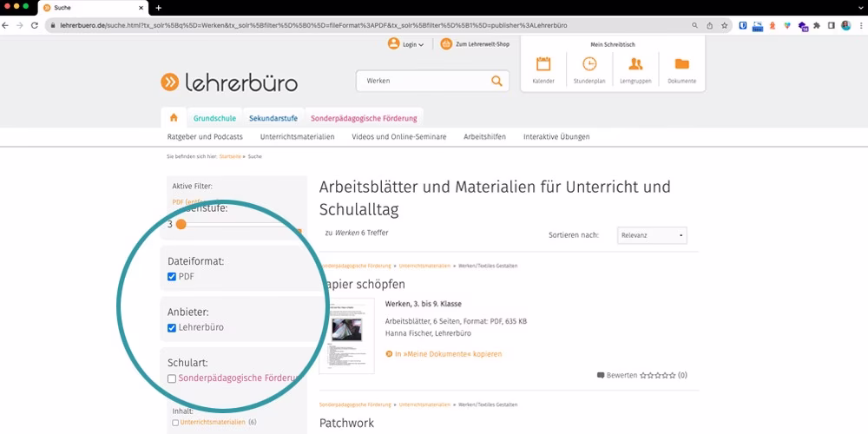
Task: Click the Login user icon
Action: [393, 43]
